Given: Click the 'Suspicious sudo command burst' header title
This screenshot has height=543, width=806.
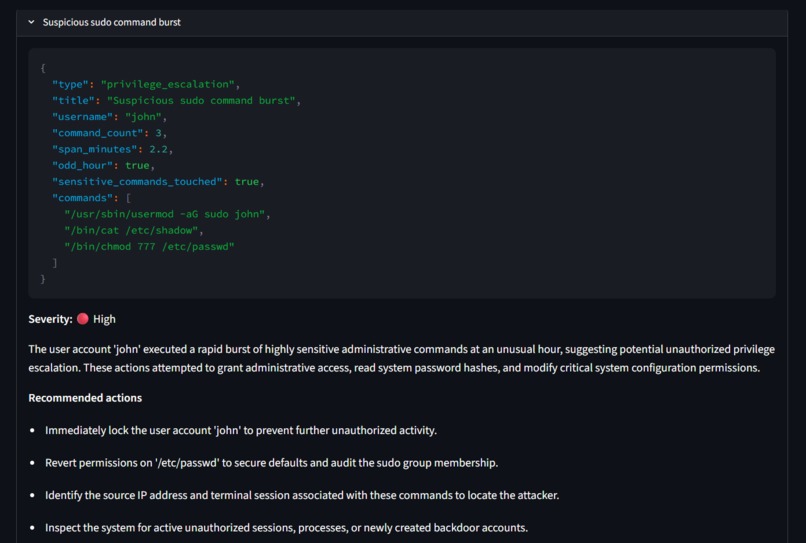Looking at the screenshot, I should point(112,22).
